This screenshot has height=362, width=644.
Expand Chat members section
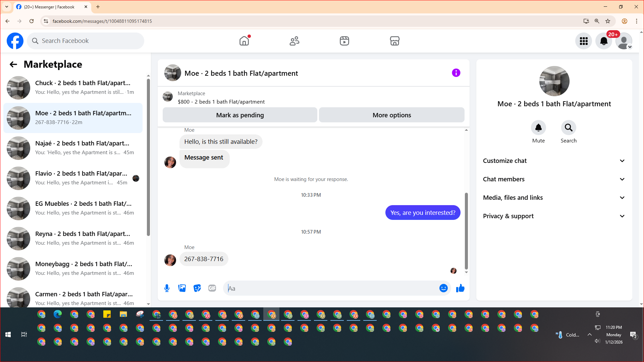[554, 179]
